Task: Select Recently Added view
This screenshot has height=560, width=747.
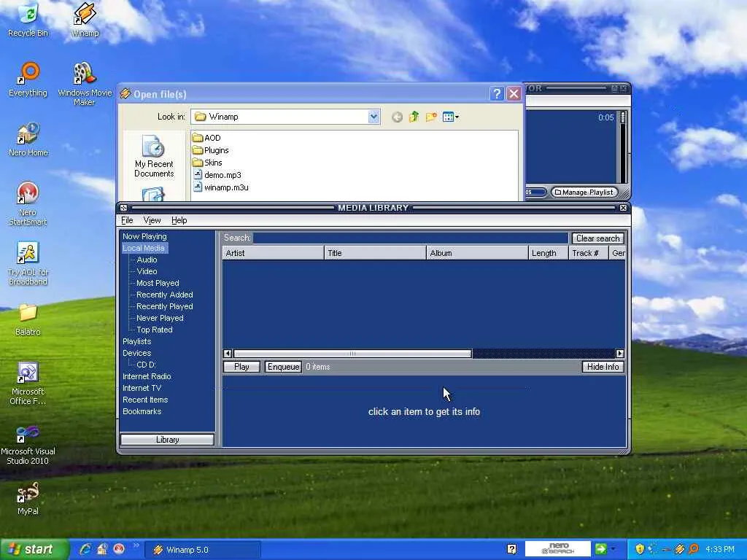Action: tap(164, 295)
